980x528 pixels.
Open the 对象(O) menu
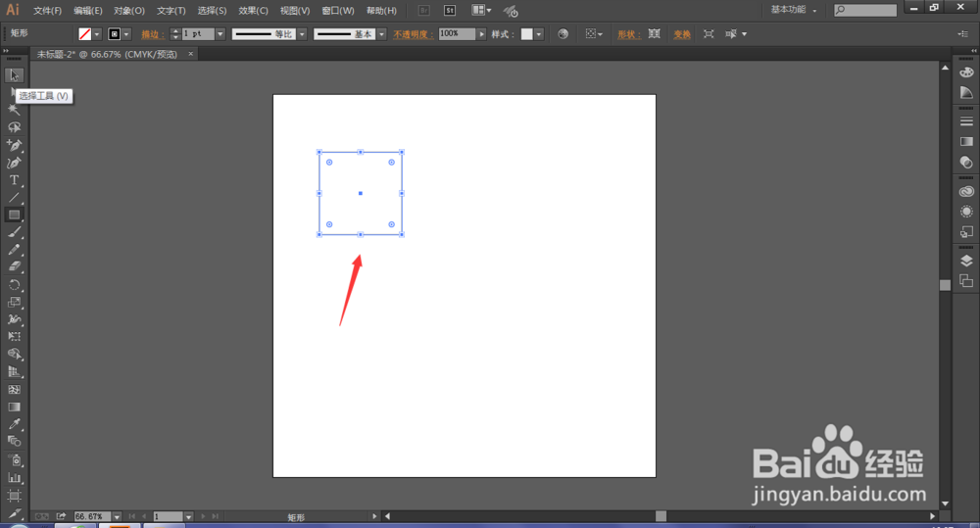point(128,11)
